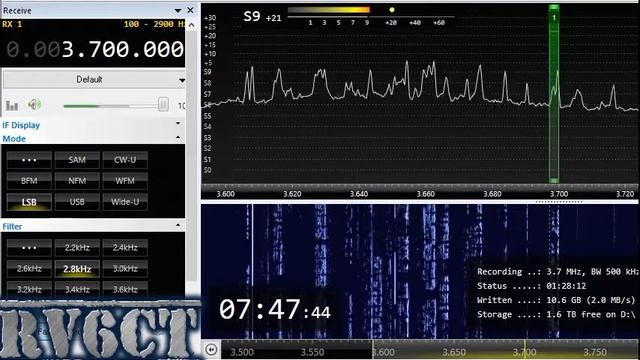Open the Receive panel dropdown arrow
This screenshot has height=360, width=640.
pyautogui.click(x=178, y=11)
